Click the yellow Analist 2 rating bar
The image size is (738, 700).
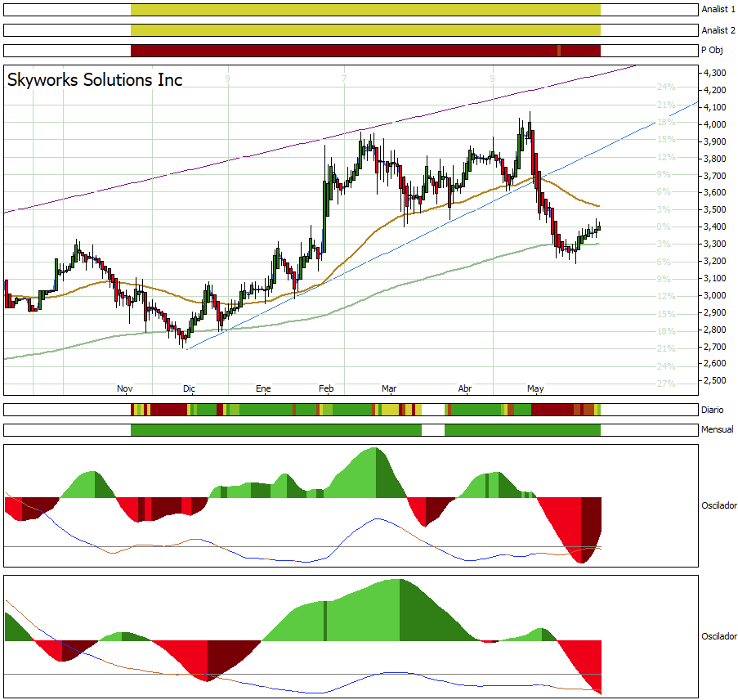[x=365, y=30]
